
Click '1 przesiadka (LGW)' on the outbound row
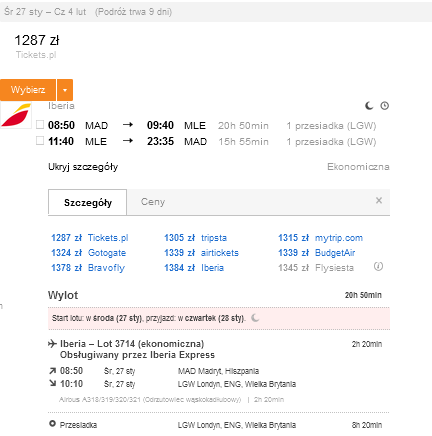(x=331, y=126)
